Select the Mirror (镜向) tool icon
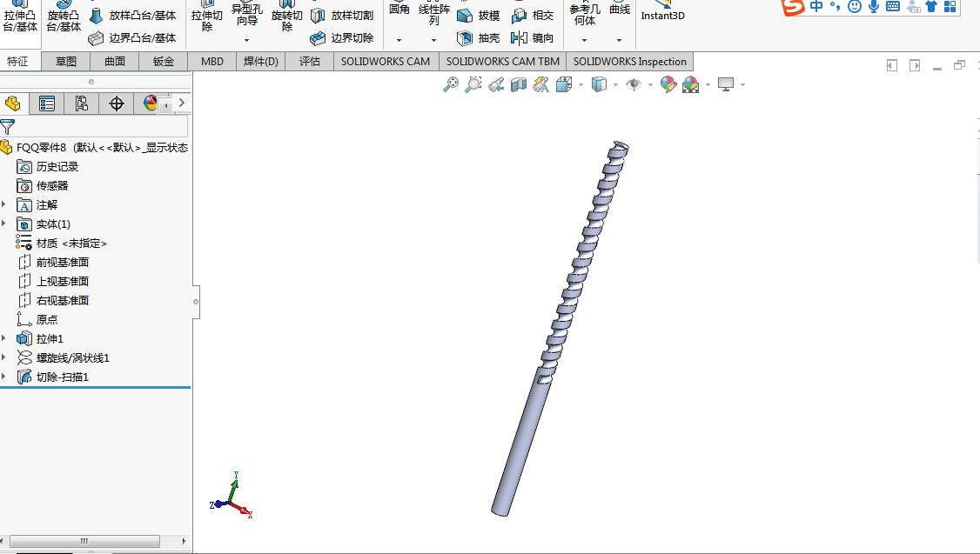Viewport: 980px width, 554px height. (x=519, y=38)
